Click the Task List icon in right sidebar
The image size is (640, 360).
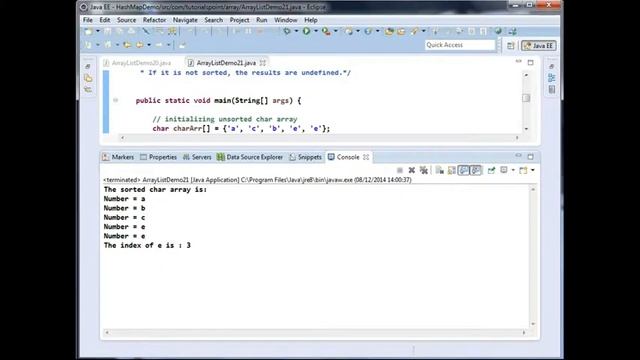point(552,89)
